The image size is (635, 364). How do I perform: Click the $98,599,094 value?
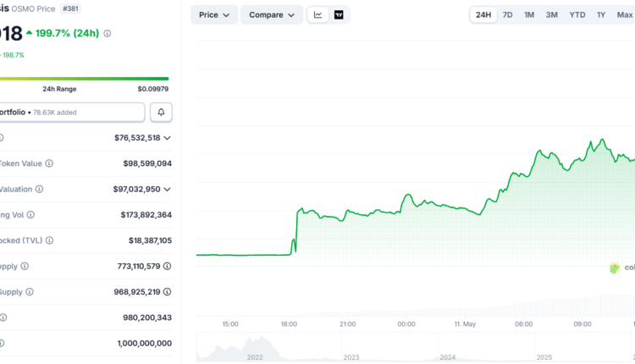click(147, 163)
